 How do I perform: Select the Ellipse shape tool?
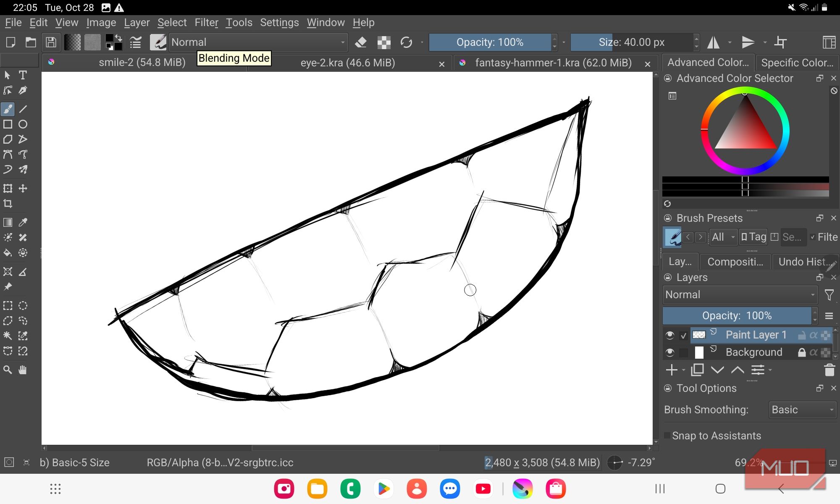23,124
